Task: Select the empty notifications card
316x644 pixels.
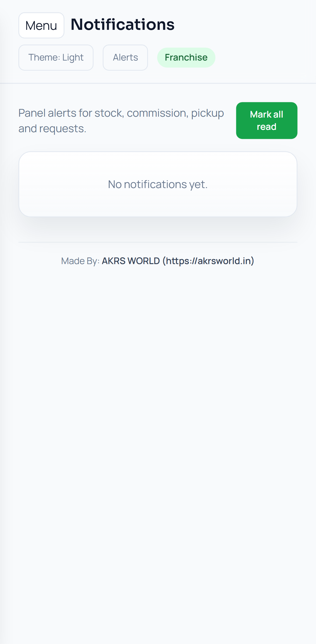Action: (x=158, y=184)
